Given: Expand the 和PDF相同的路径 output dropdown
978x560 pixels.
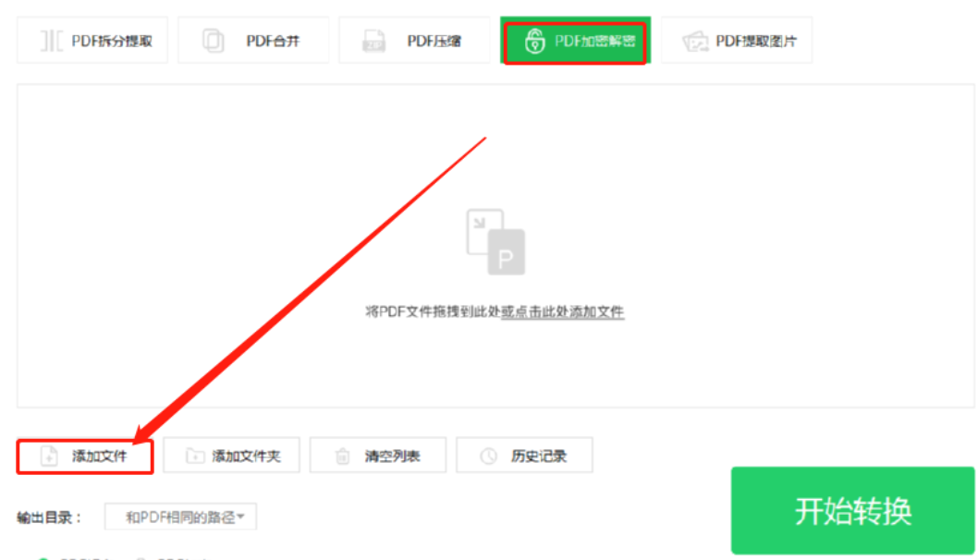Looking at the screenshot, I should pos(180,517).
